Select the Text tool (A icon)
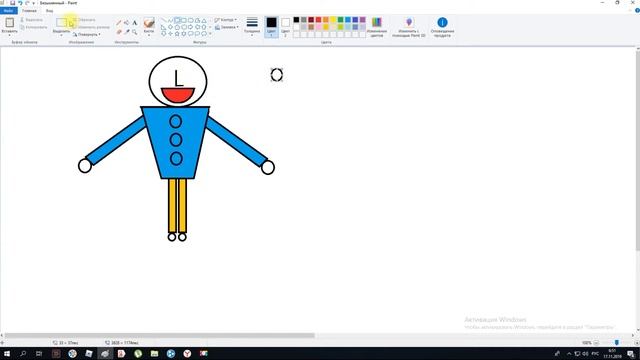The height and width of the screenshot is (360, 640). pyautogui.click(x=135, y=23)
